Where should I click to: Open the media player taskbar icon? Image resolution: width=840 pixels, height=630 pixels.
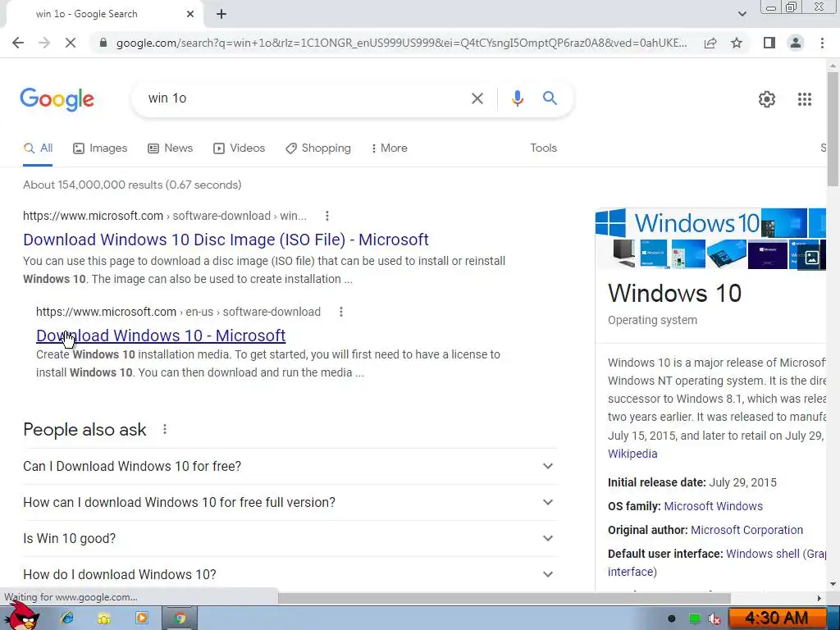(x=142, y=619)
